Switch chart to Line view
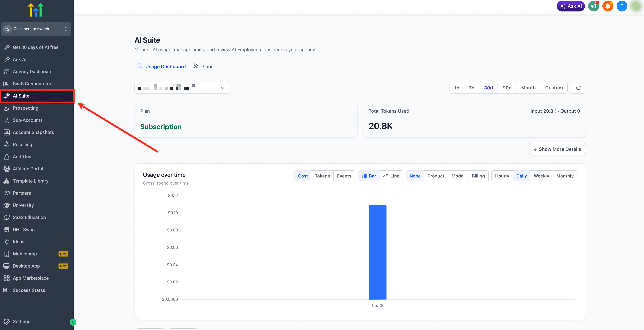This screenshot has height=330, width=644. click(x=391, y=176)
